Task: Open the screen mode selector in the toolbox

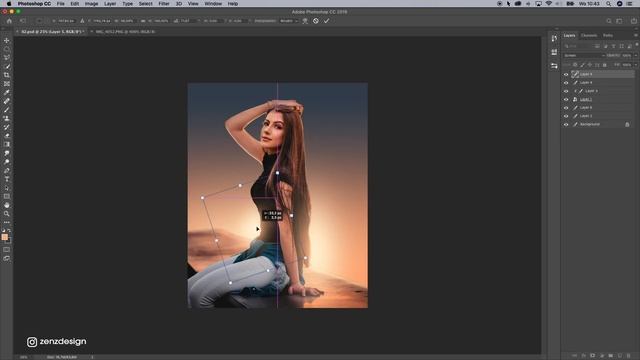Action: point(7,258)
